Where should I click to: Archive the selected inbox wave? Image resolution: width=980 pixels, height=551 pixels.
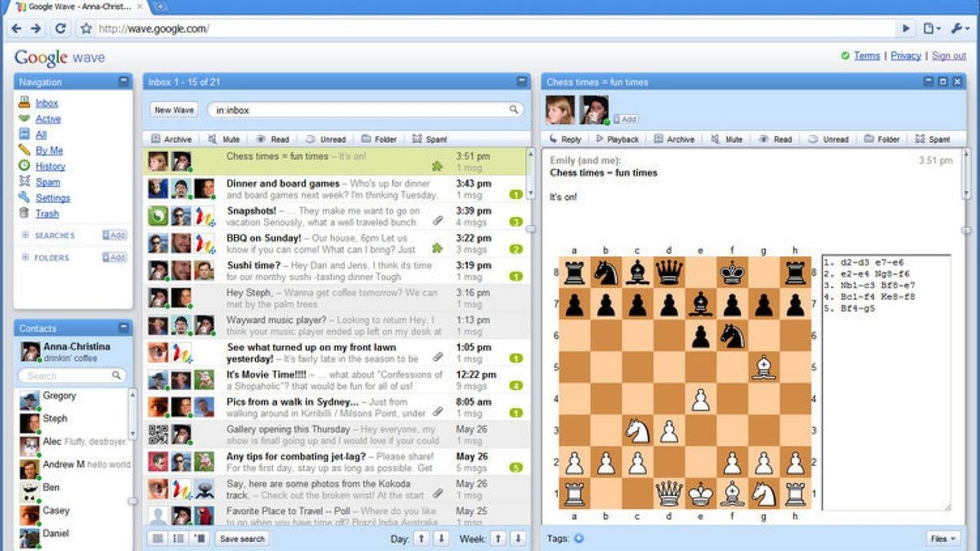[171, 139]
